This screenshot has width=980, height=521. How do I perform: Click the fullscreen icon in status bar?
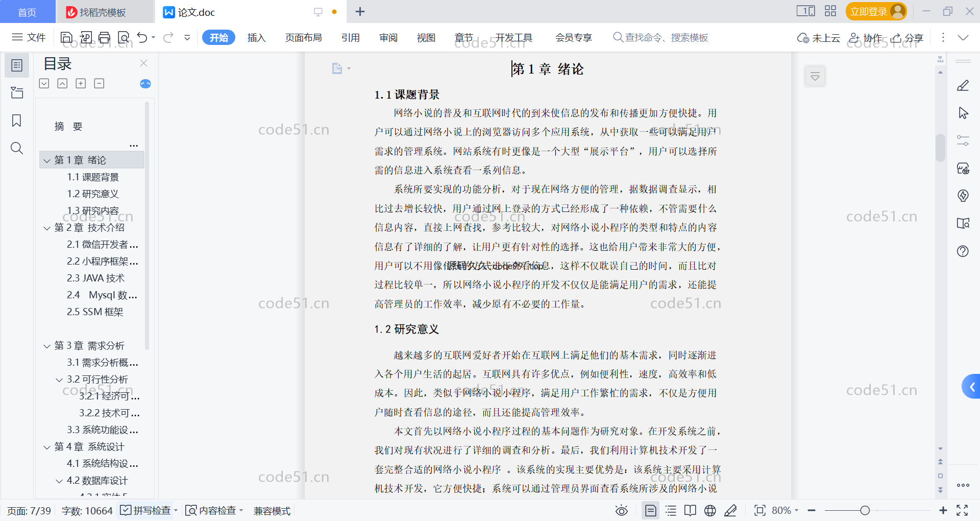click(962, 510)
